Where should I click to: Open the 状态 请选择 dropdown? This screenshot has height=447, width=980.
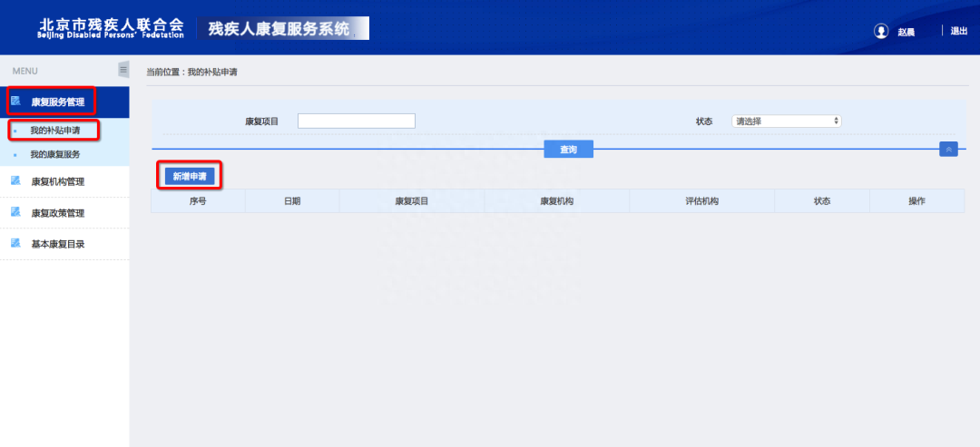[786, 121]
